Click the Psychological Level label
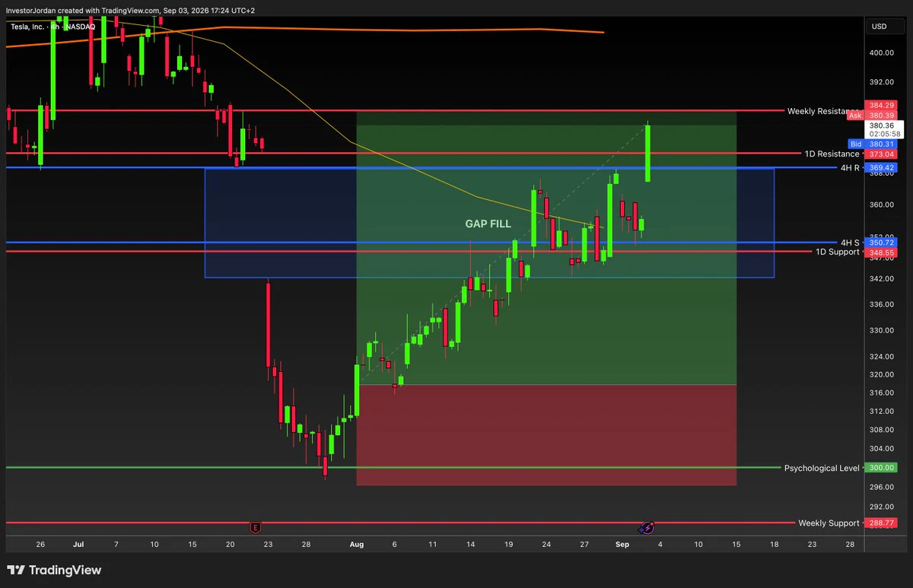This screenshot has height=588, width=913. tap(822, 468)
